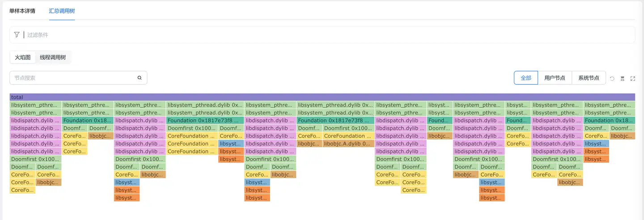The image size is (644, 220).
Task: Select the purple total root bar
Action: click(x=322, y=97)
